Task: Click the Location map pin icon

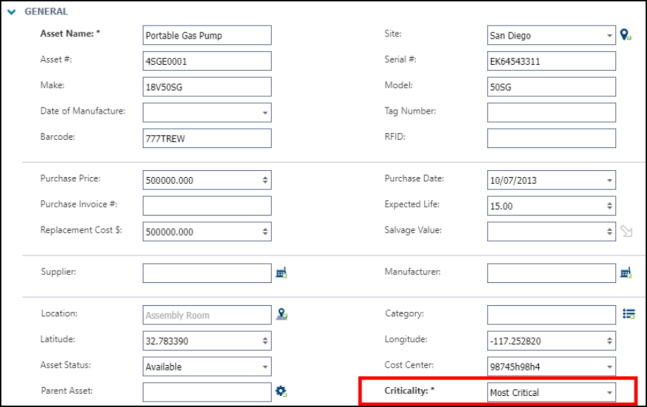Action: (x=282, y=314)
